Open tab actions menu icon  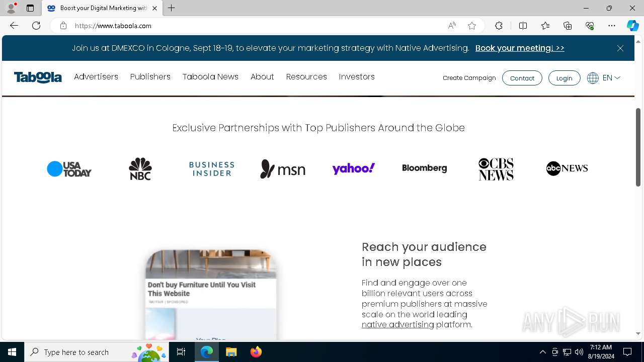(30, 8)
